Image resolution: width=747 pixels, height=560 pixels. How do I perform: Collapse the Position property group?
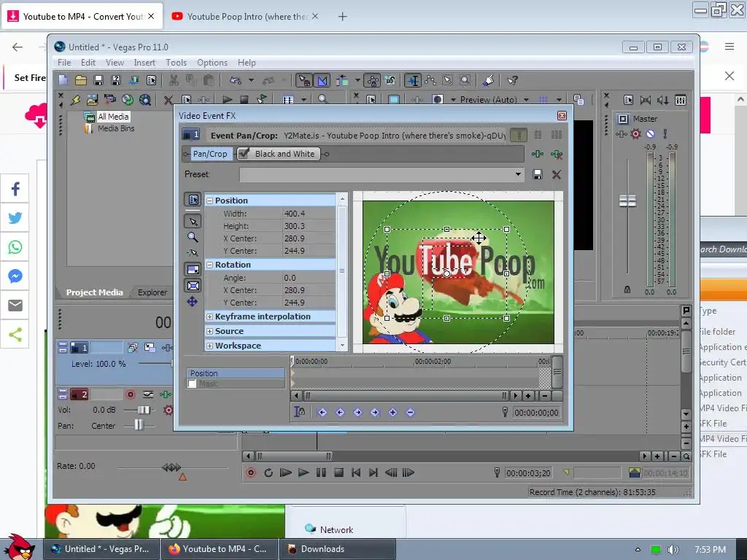coord(209,201)
